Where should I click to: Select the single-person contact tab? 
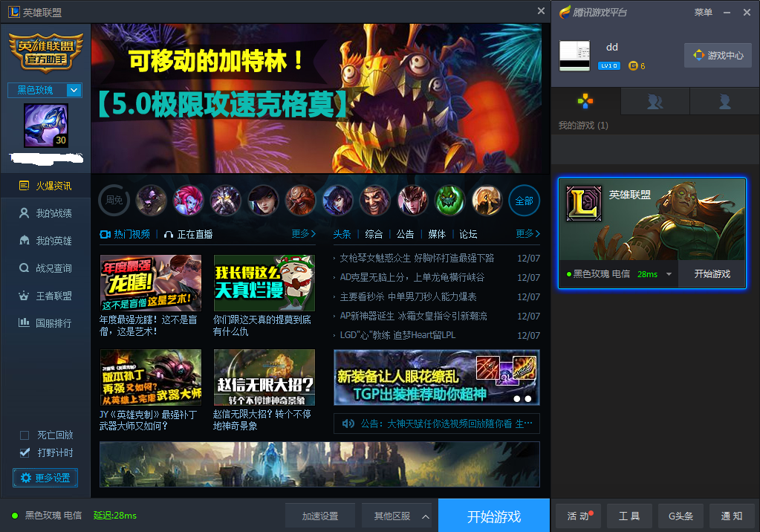click(x=724, y=101)
